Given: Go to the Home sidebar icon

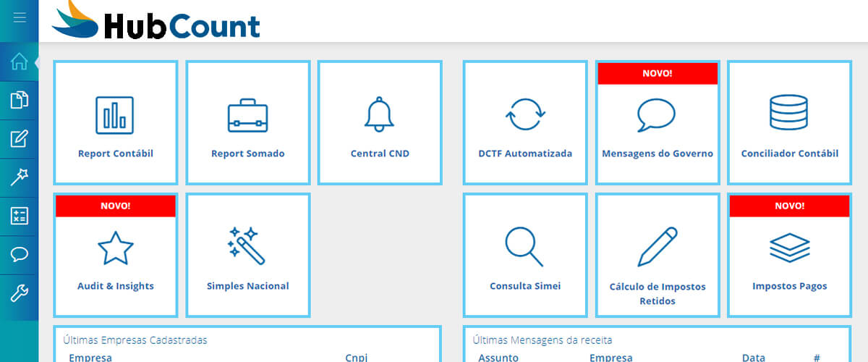Looking at the screenshot, I should pos(20,62).
